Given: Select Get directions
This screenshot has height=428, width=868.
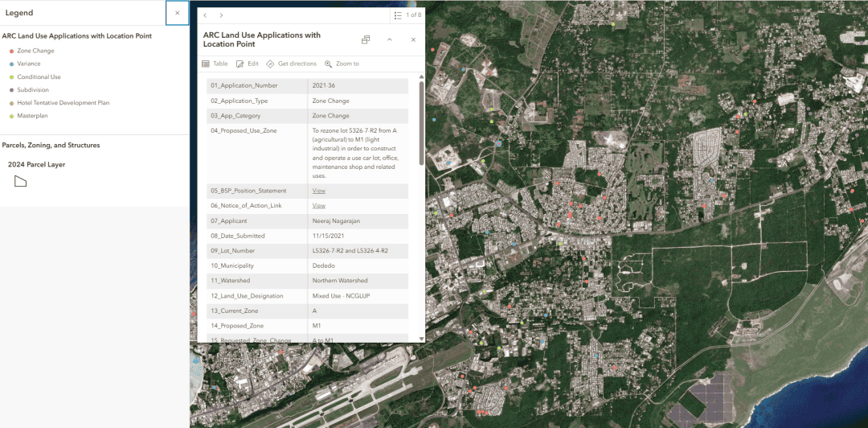Looking at the screenshot, I should point(291,64).
